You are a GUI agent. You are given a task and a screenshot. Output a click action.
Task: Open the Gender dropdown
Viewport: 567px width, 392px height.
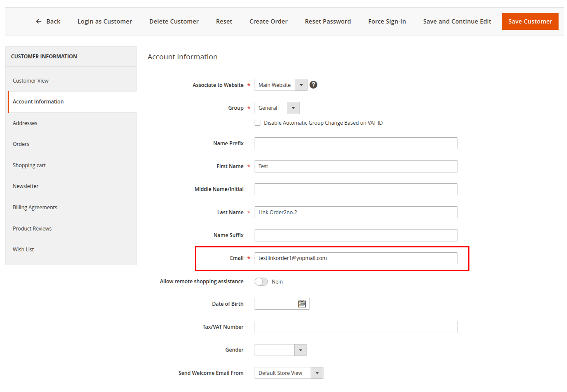point(280,350)
